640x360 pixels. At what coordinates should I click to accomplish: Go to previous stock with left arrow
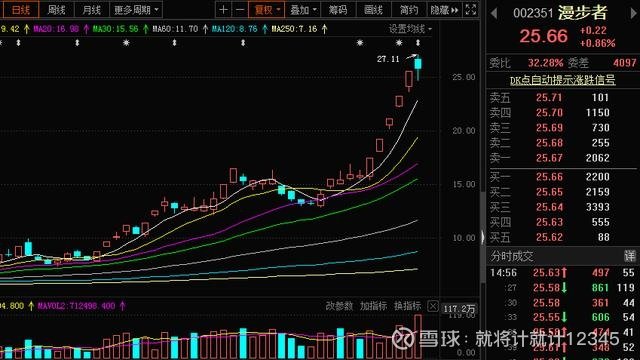pos(494,13)
